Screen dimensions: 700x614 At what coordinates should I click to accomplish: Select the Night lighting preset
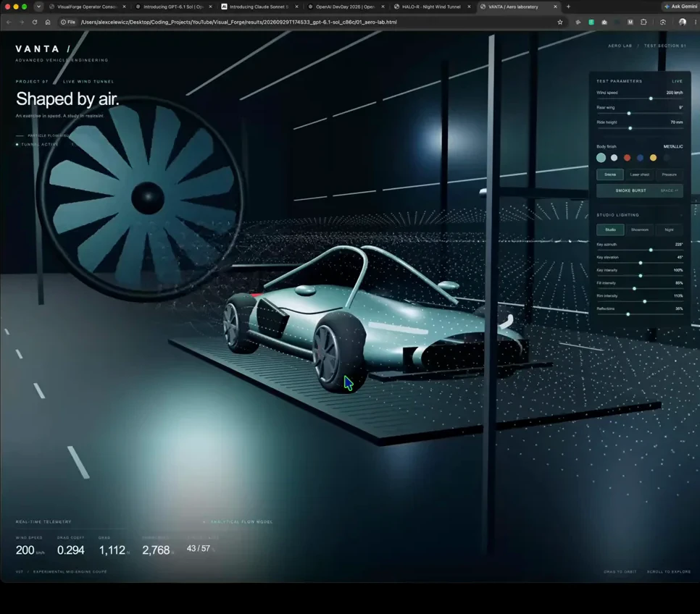[669, 230]
